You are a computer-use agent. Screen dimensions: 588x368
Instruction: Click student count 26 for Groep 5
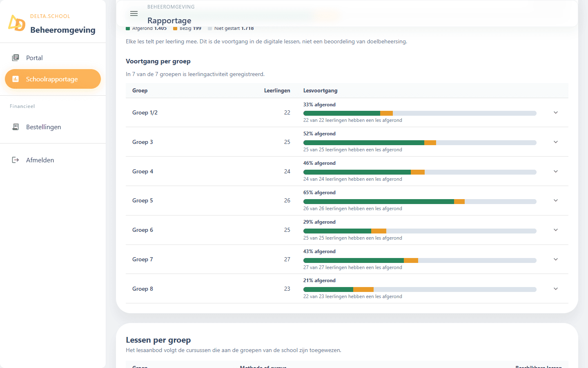(x=287, y=200)
